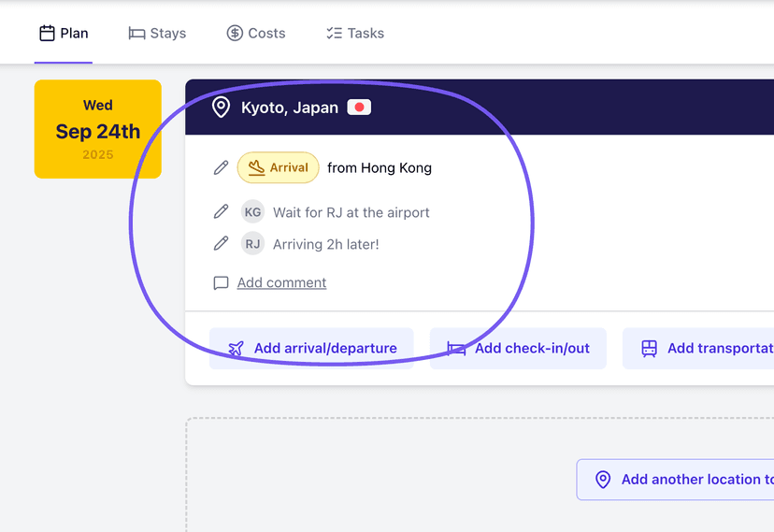Select the Tasks tab
Viewport: 774px width, 532px height.
[x=355, y=33]
